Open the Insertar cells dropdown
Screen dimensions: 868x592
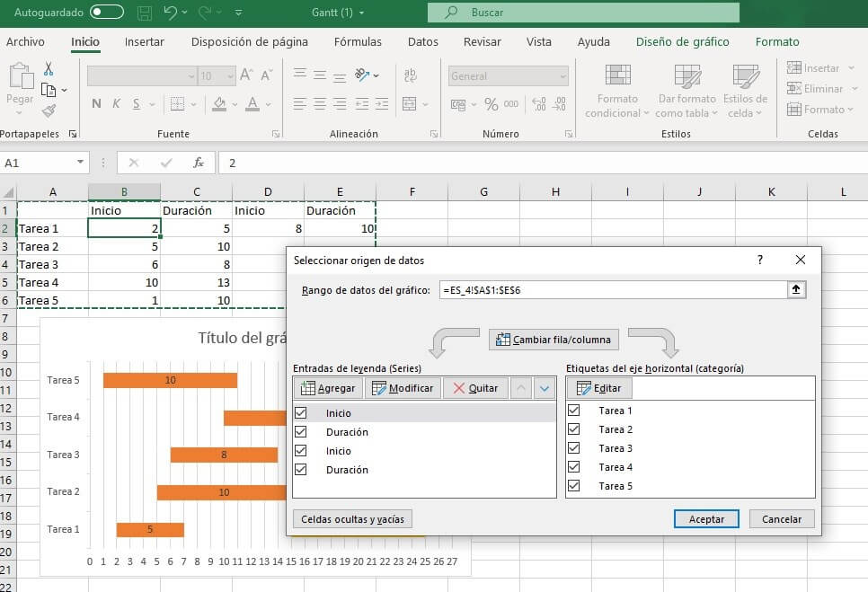(852, 68)
